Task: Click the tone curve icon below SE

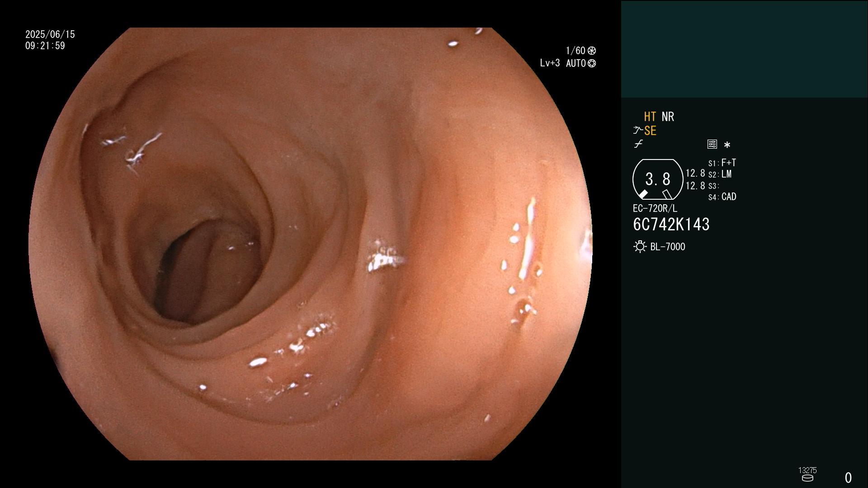Action: (x=638, y=144)
